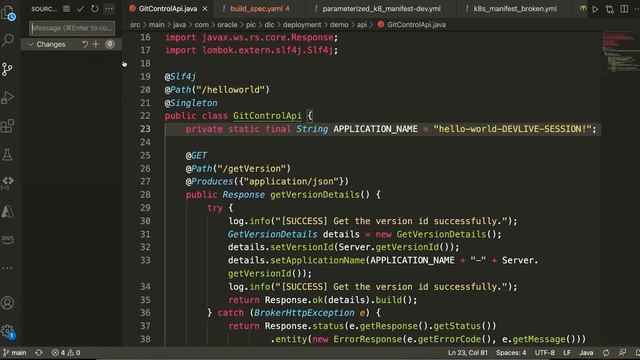Select 'api' in breadcrumb path
Image resolution: width=640 pixels, height=360 pixels.
pyautogui.click(x=362, y=24)
